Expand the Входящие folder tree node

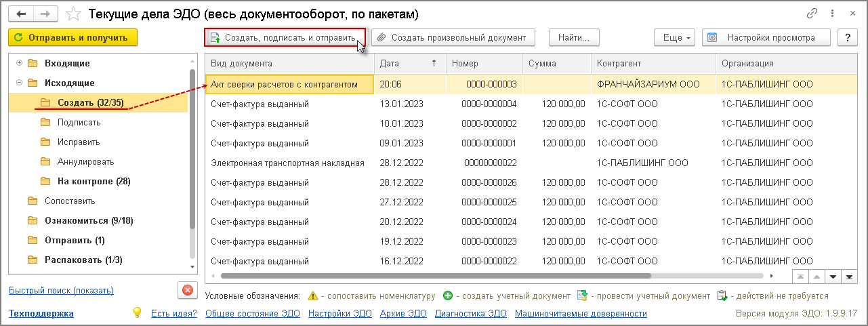pos(19,63)
